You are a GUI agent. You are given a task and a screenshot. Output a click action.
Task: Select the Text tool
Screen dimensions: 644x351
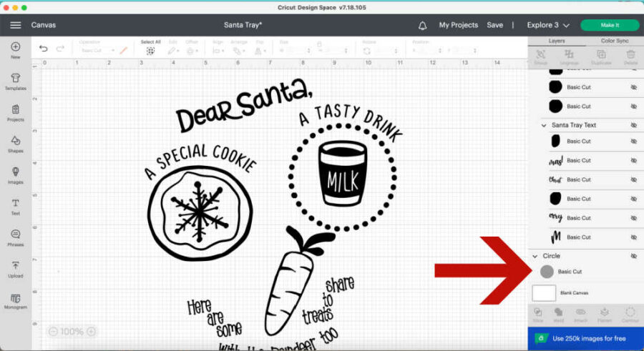coord(15,206)
